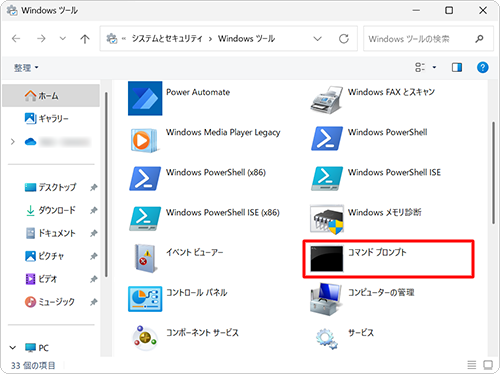Image resolution: width=500 pixels, height=374 pixels.
Task: Open コンピューターの管理 icon
Action: tap(326, 299)
